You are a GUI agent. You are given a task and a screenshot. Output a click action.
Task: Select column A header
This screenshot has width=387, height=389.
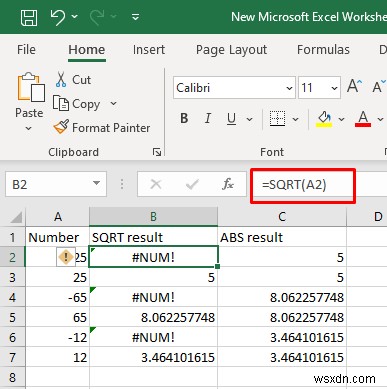click(58, 217)
